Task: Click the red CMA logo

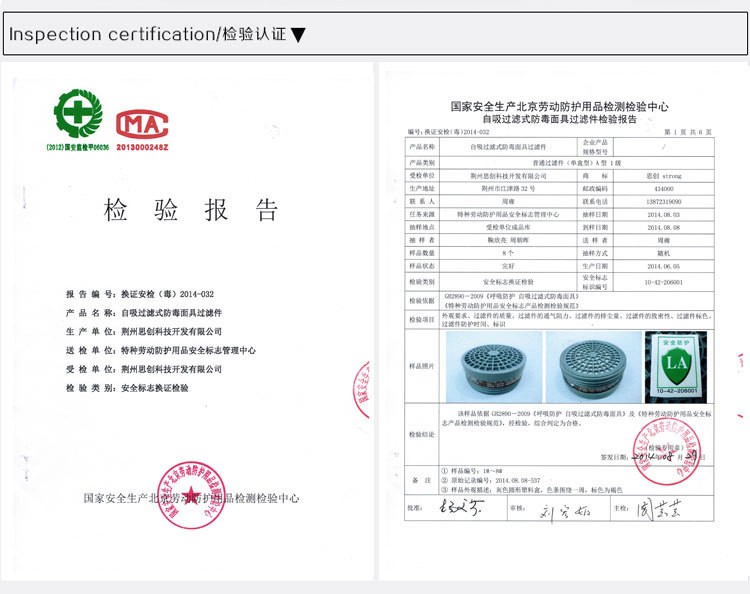Action: (142, 124)
